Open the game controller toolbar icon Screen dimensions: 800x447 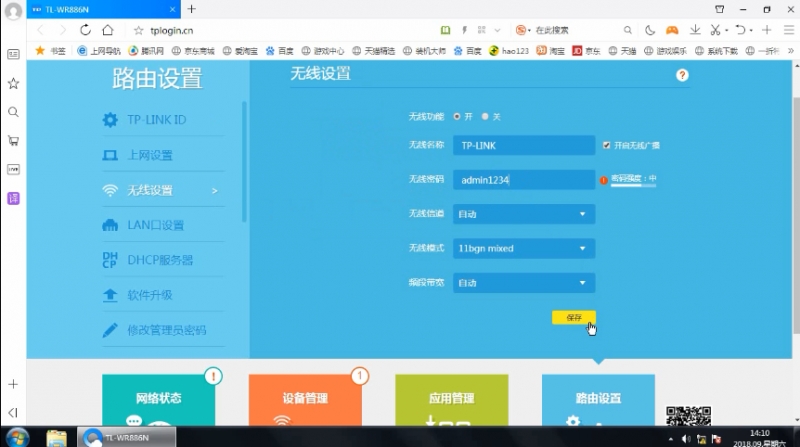672,30
